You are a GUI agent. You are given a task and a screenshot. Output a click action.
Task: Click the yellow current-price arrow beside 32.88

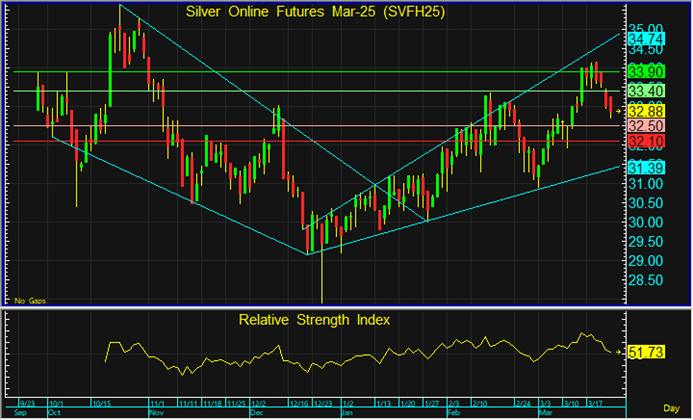coord(620,110)
